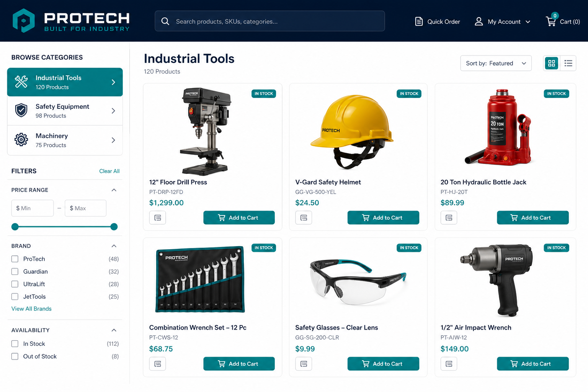The image size is (588, 392).
Task: Click the Clear All filters link
Action: [x=109, y=171]
